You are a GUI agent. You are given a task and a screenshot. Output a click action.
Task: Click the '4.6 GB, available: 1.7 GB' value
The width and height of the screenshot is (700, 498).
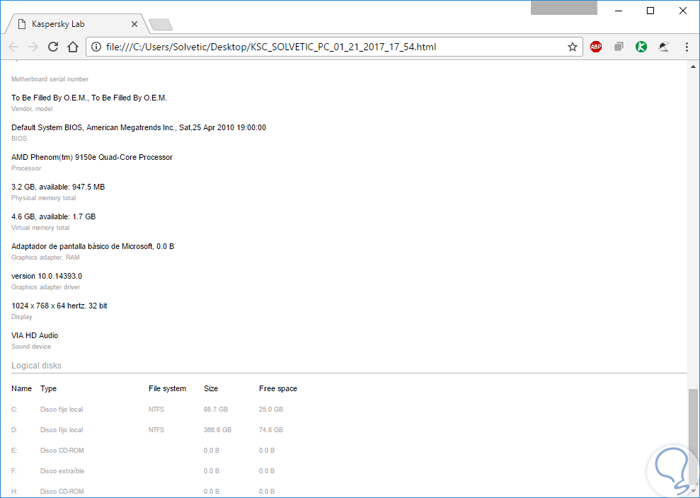tap(54, 216)
